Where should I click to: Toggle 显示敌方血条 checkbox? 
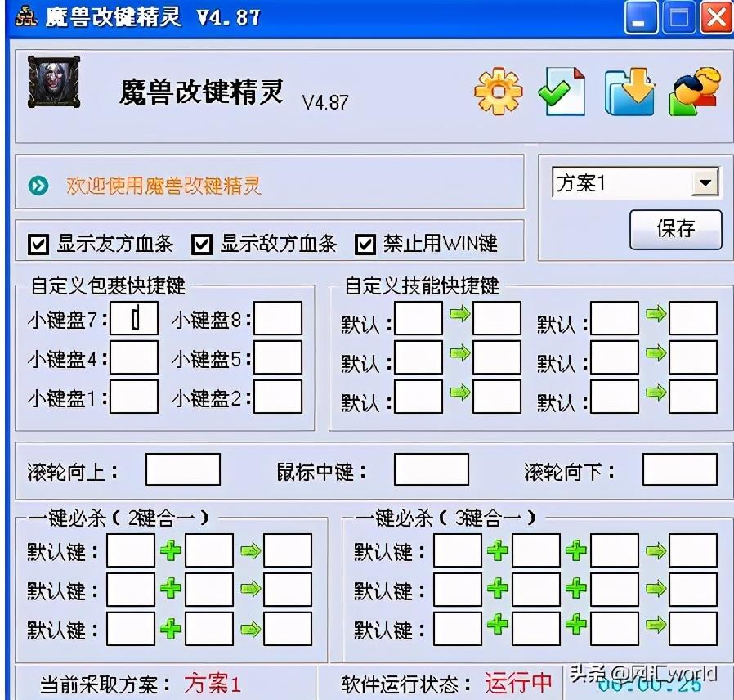pos(202,245)
